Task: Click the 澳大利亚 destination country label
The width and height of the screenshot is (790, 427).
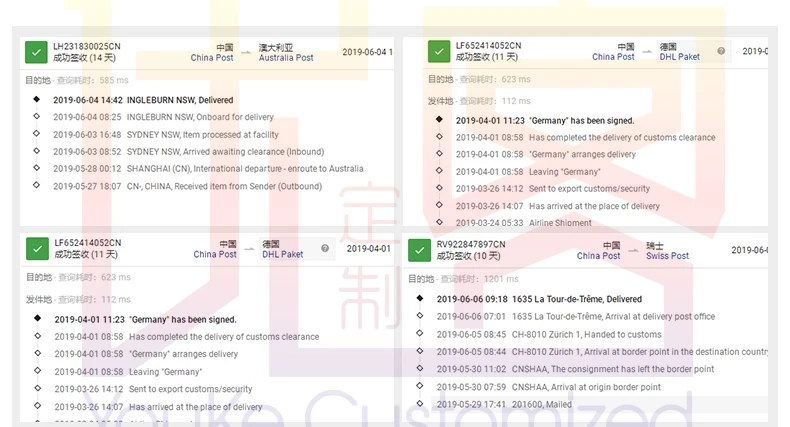Action: coord(276,48)
